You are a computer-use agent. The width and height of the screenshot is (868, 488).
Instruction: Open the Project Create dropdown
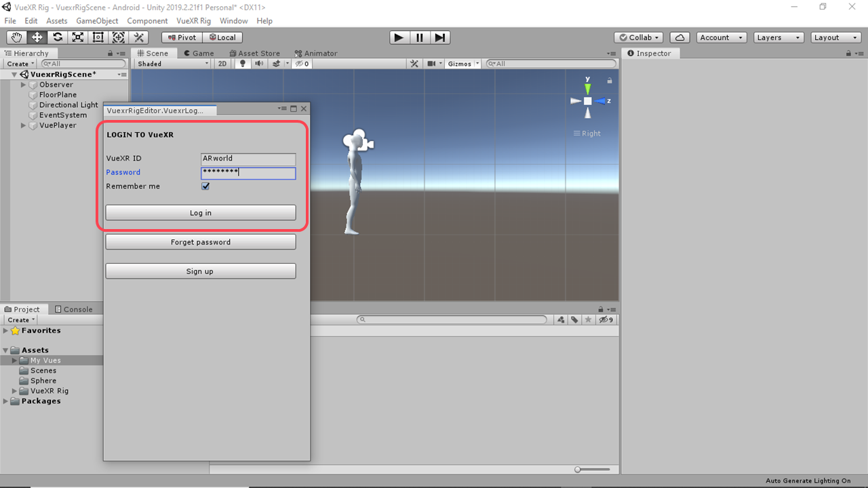click(20, 320)
